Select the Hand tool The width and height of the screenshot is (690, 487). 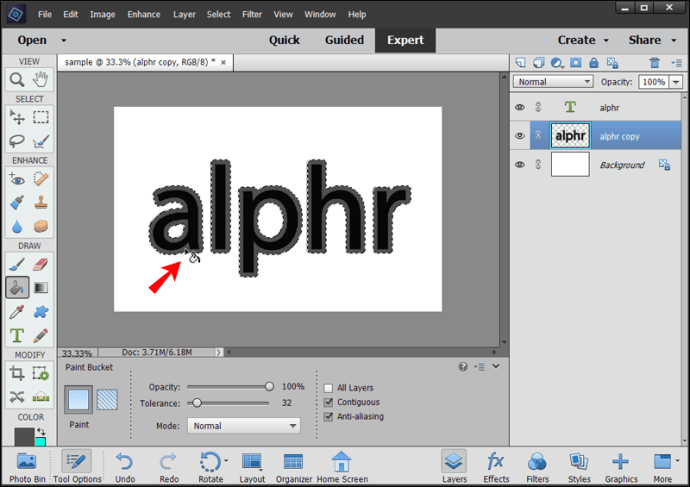(40, 80)
